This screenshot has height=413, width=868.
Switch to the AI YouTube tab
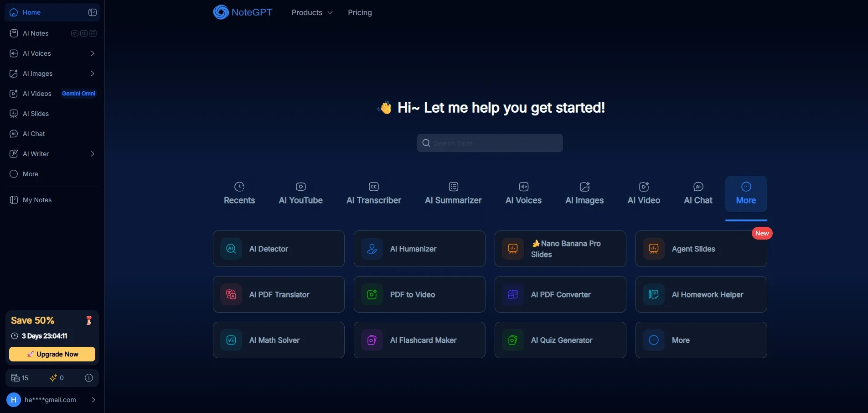tap(301, 193)
